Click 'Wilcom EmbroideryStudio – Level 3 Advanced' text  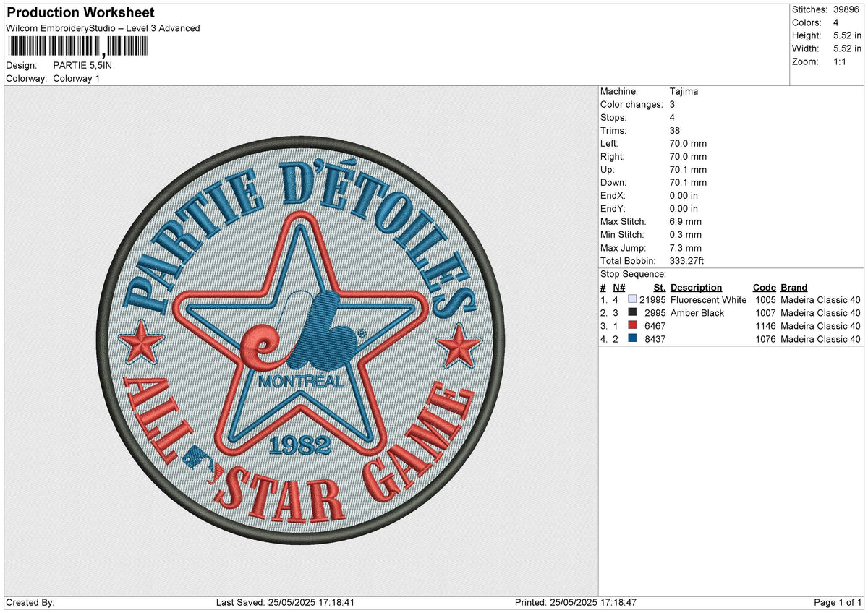pos(103,28)
